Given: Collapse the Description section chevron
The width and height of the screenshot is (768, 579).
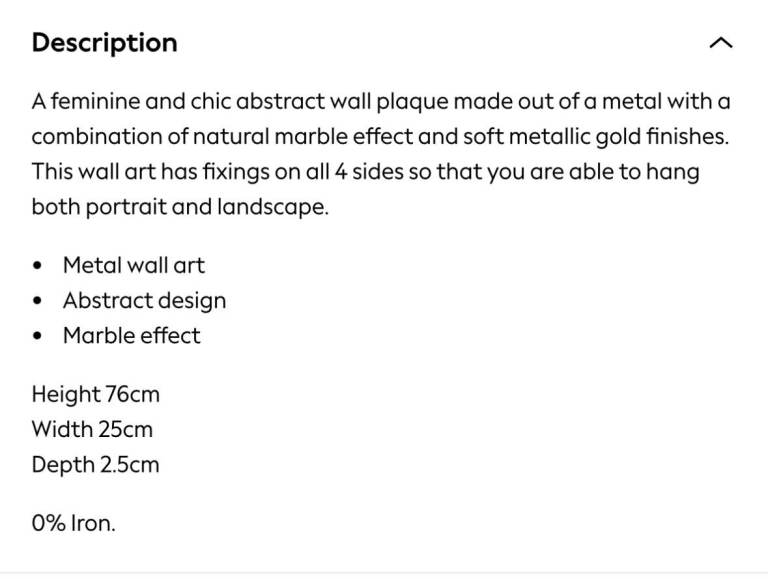Looking at the screenshot, I should tap(720, 43).
